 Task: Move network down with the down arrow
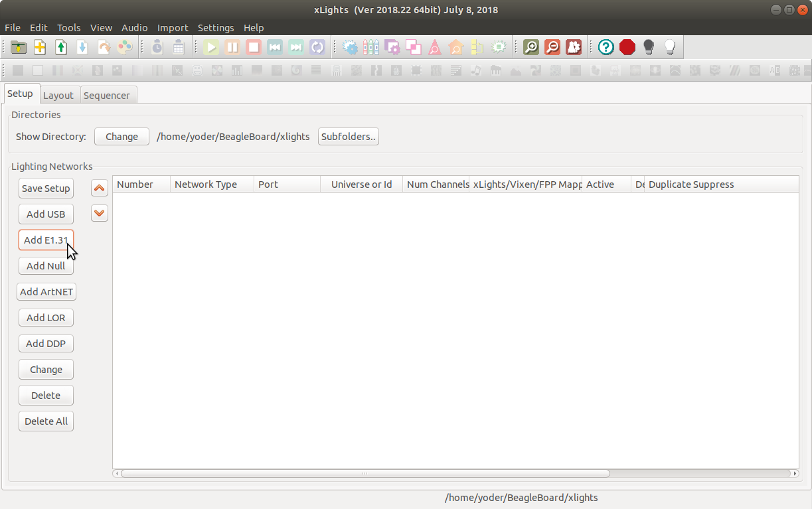click(100, 213)
